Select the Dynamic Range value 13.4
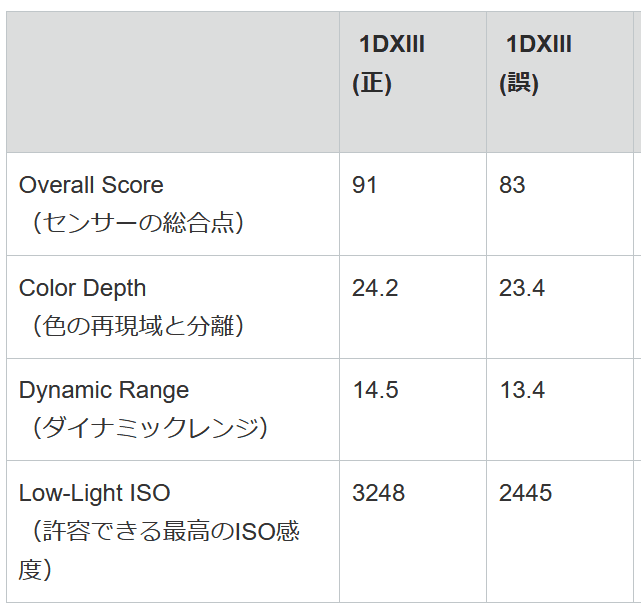Viewport: 641px width, 605px height. pyautogui.click(x=522, y=390)
